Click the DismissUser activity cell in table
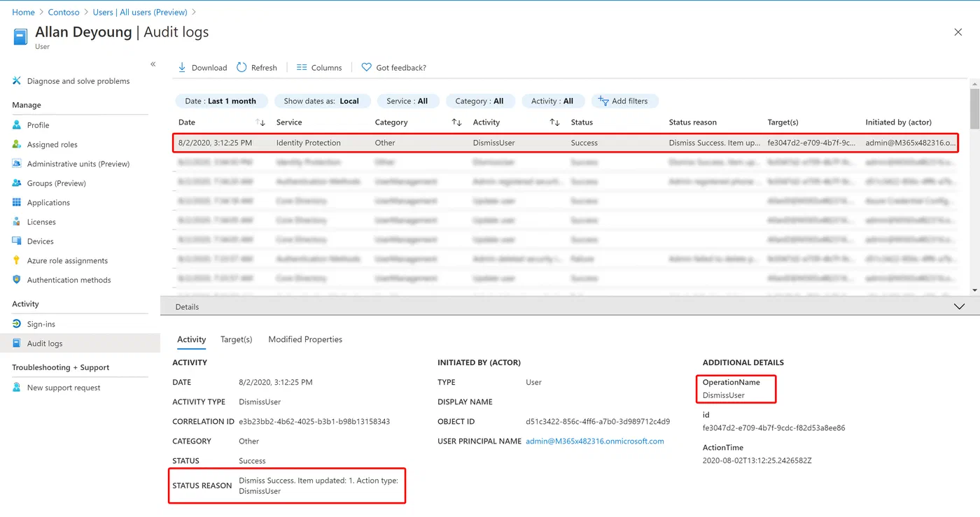Screen dimensions: 980x517 coord(494,143)
